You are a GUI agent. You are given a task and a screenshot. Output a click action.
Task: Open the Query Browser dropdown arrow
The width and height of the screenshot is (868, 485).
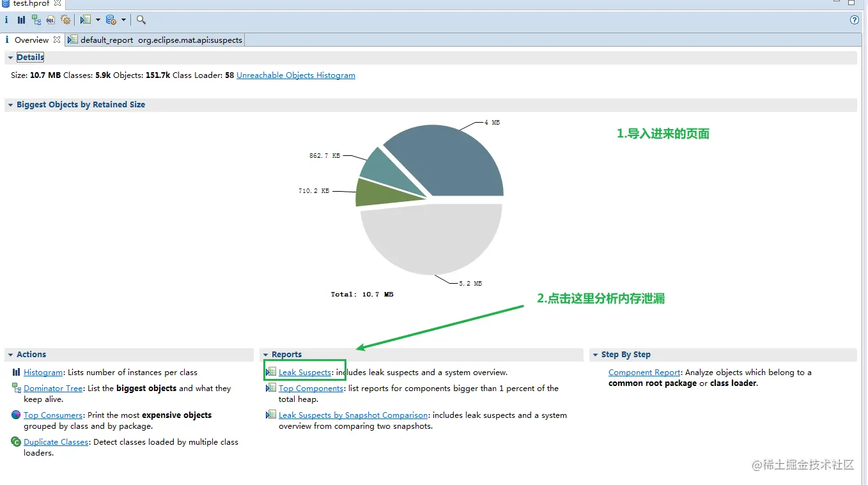pos(123,20)
